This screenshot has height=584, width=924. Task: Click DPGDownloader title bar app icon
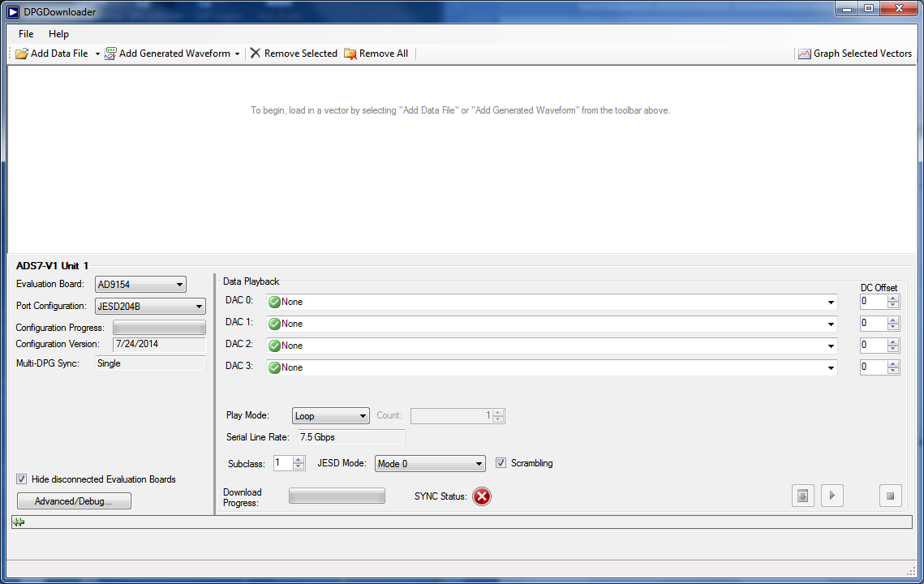point(13,12)
